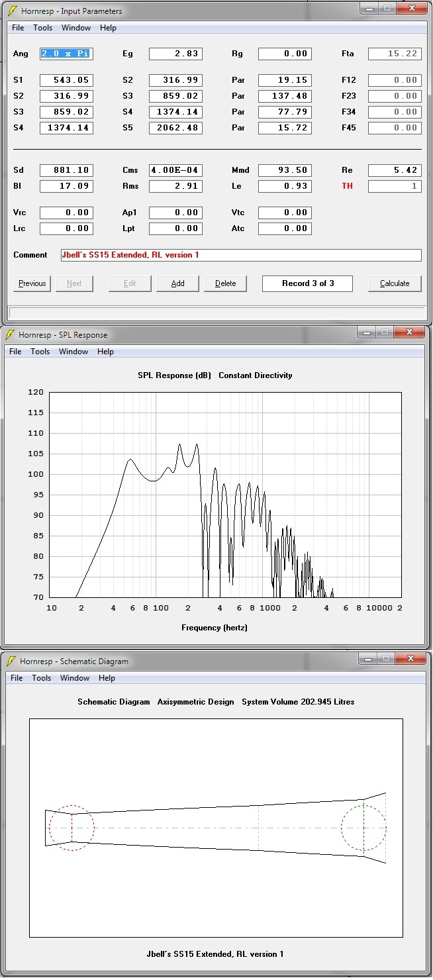Image resolution: width=433 pixels, height=980 pixels.
Task: Open Help menu in Schematic Diagram window
Action: (107, 678)
